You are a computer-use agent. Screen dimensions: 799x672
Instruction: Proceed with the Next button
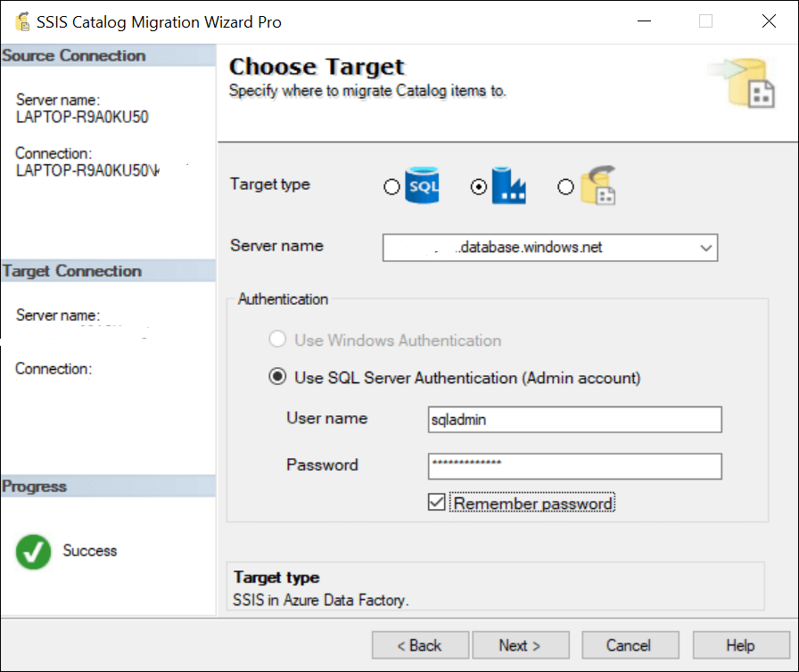point(520,645)
